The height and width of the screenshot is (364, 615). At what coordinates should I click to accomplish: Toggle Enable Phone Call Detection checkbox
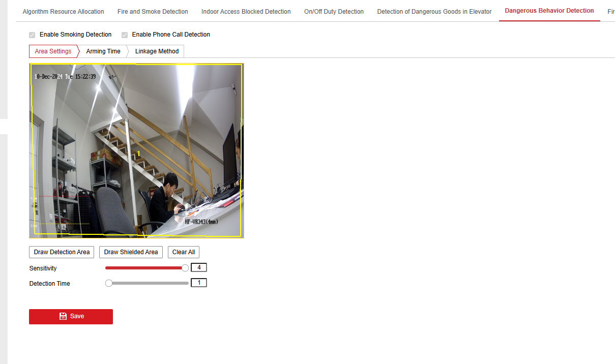[x=125, y=35]
